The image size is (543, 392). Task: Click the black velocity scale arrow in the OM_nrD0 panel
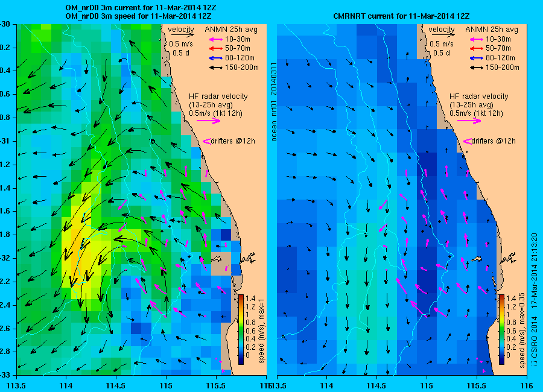[x=182, y=34]
